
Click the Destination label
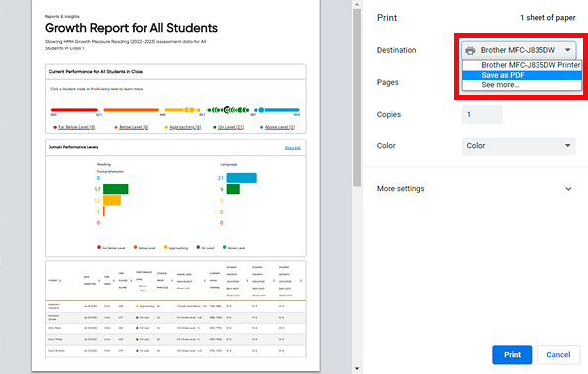(396, 50)
